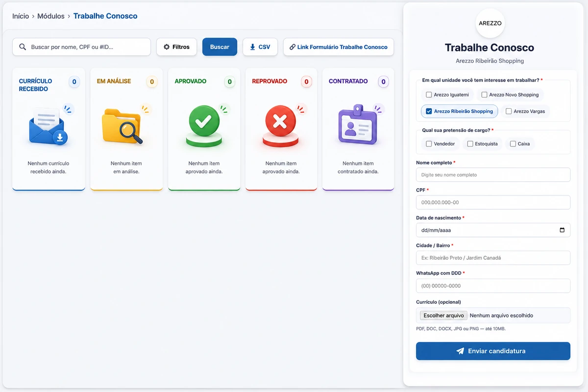Click the 'Arezzo Ribeirão Shopping' subtitle under form title
The width and height of the screenshot is (588, 392).
[x=490, y=61]
